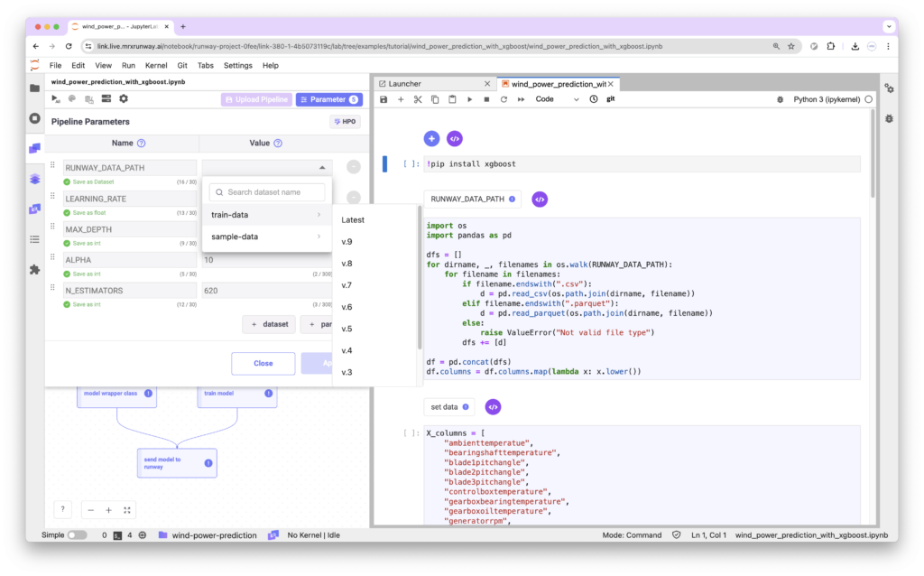Viewport: 924px width, 576px height.
Task: Click the remove button for RUNWAY_DATA_PATH row
Action: click(x=353, y=167)
